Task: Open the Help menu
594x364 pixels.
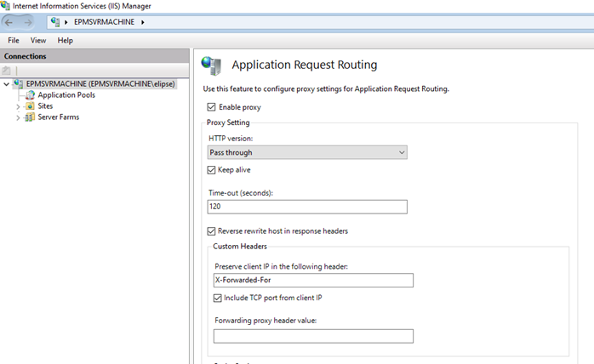Action: click(x=66, y=41)
